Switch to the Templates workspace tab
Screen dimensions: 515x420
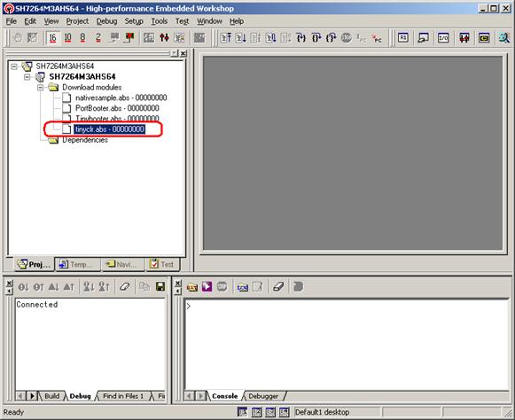coord(78,264)
